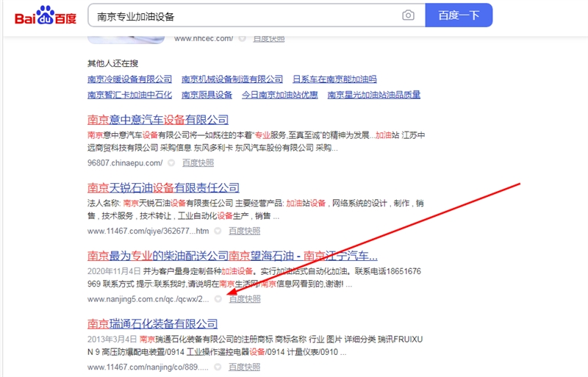Open related search 今日南京加油站优惠
This screenshot has width=588, height=377.
click(280, 95)
